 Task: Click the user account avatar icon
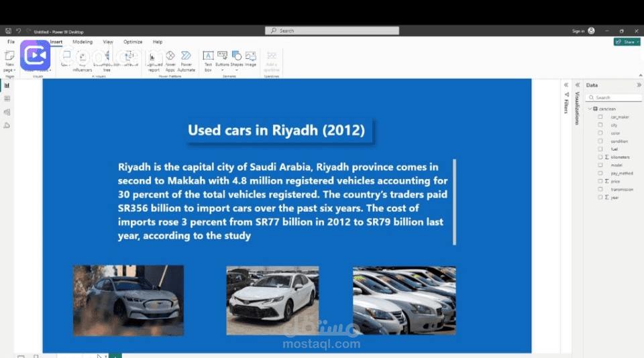(592, 31)
